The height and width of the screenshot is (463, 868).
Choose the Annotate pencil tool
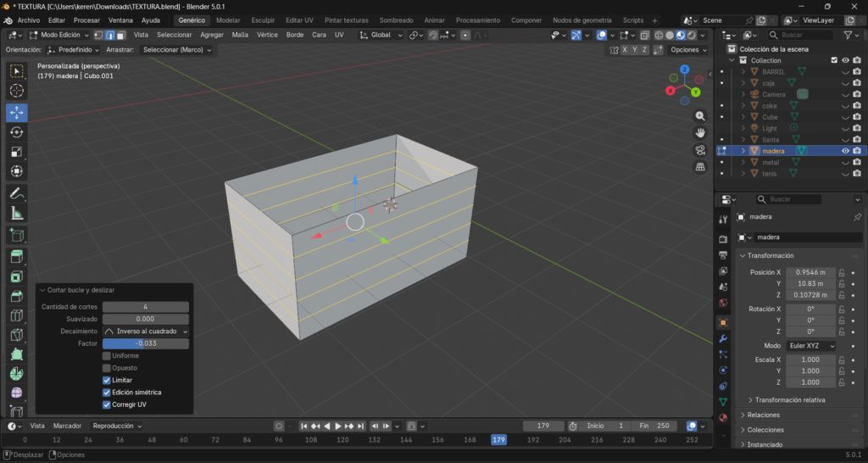click(16, 193)
